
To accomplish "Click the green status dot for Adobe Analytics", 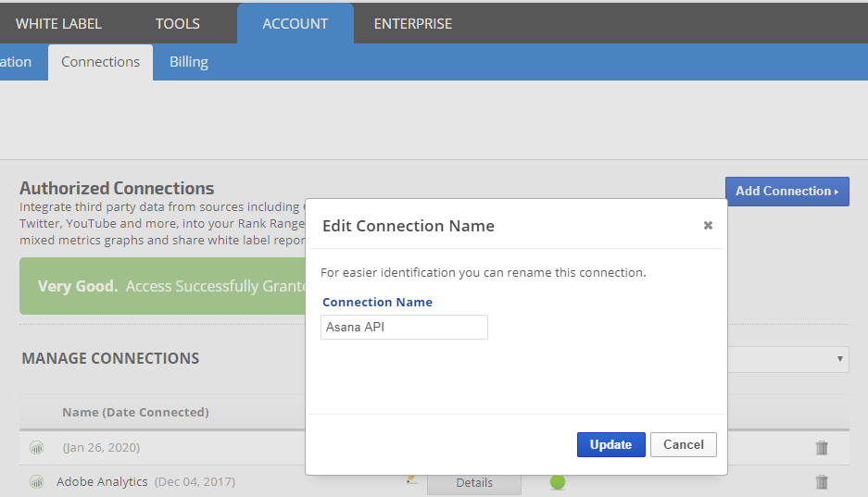I will (x=558, y=482).
